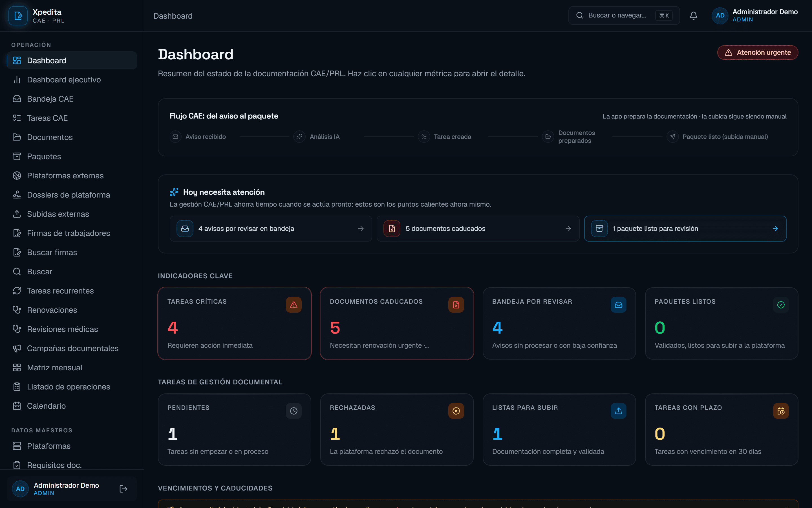Go to Bandeja CAE
Screen dimensions: 812x508
click(72, 99)
